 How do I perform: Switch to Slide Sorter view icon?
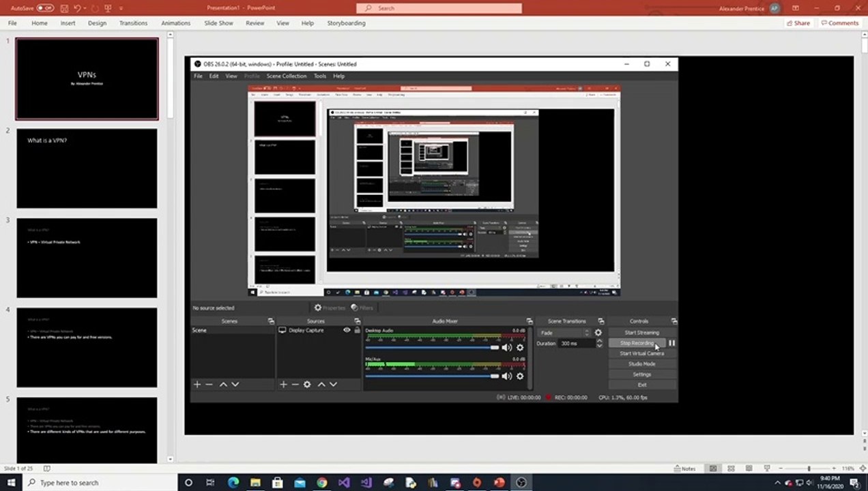tap(731, 468)
